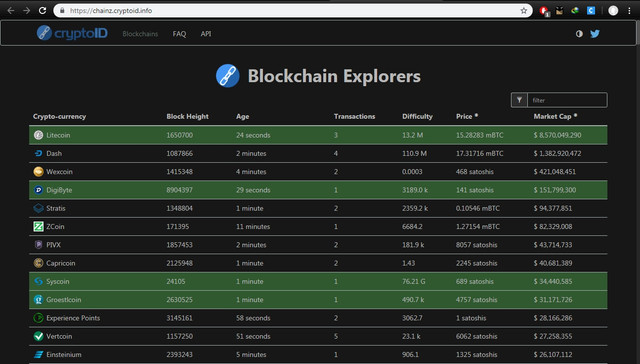Open the Dash explorer link
This screenshot has height=364, width=640.
(x=54, y=153)
